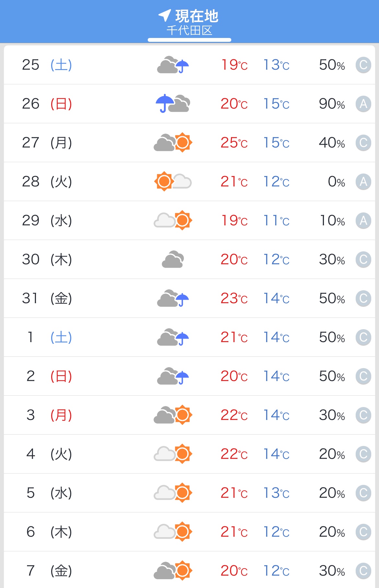The height and width of the screenshot is (588, 379).
Task: Tap the rain-cloud icon for 26 (日)
Action: click(173, 103)
